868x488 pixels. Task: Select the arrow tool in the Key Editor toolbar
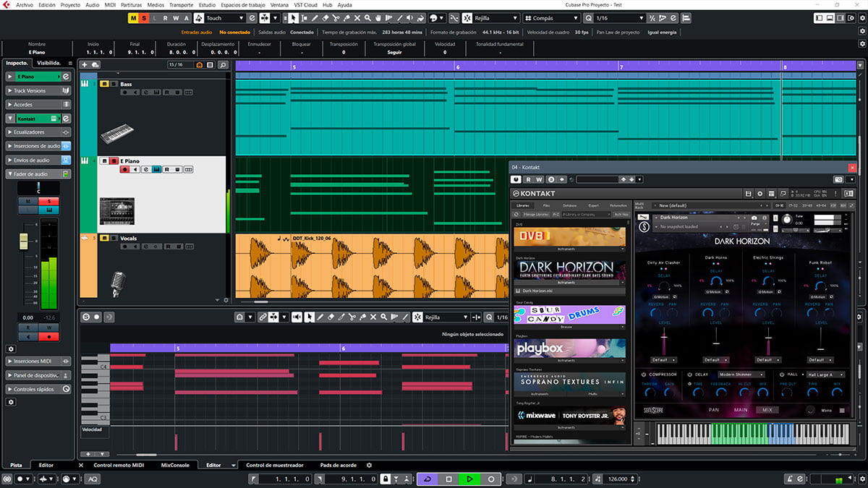pos(310,317)
